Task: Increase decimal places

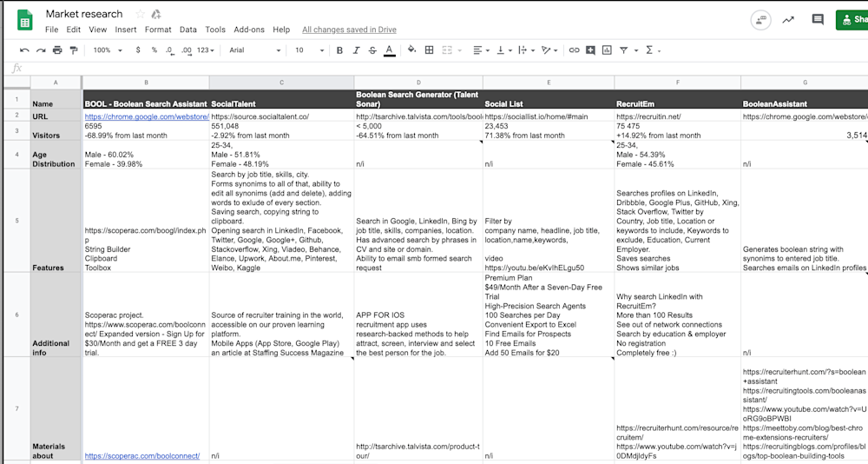Action: pyautogui.click(x=187, y=50)
